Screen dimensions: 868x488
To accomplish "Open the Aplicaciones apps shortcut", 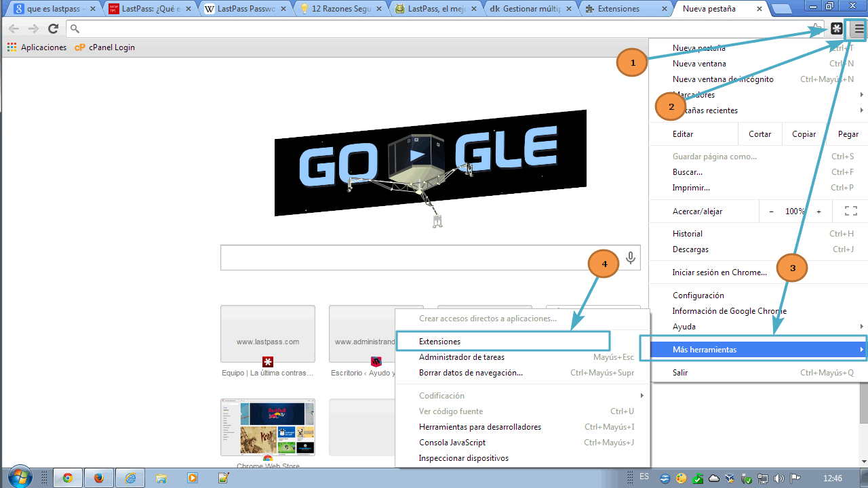I will point(37,47).
